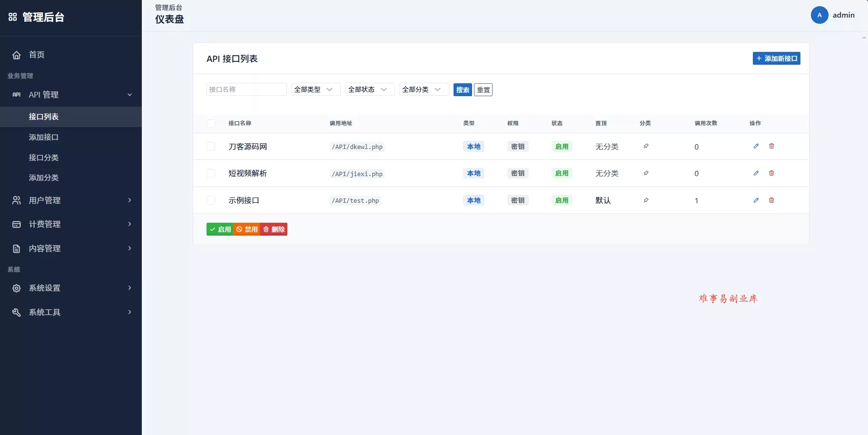Click the orange 禁用 batch button
This screenshot has height=435, width=868.
(247, 229)
